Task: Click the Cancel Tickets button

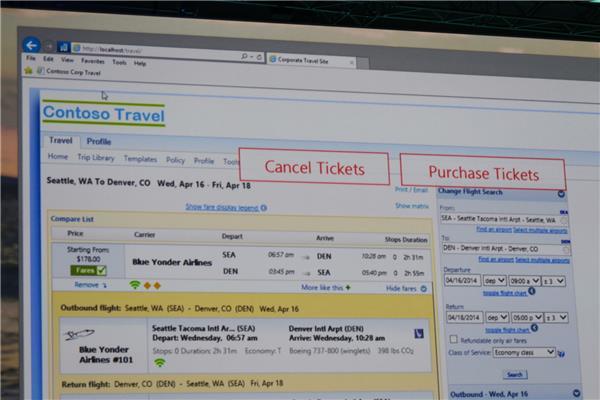Action: click(x=313, y=167)
